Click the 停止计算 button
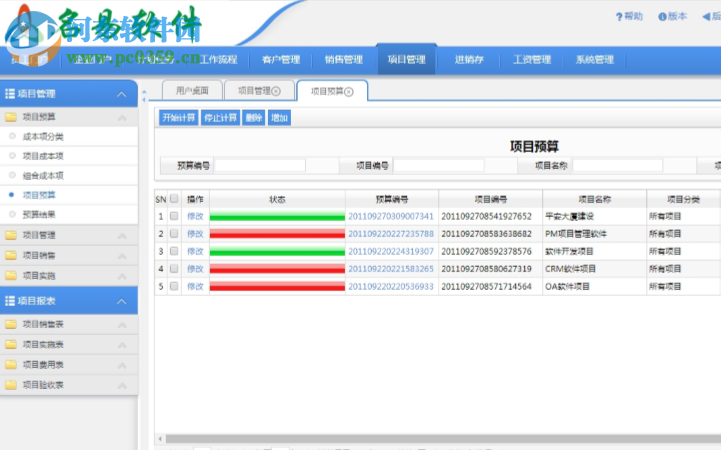 220,118
